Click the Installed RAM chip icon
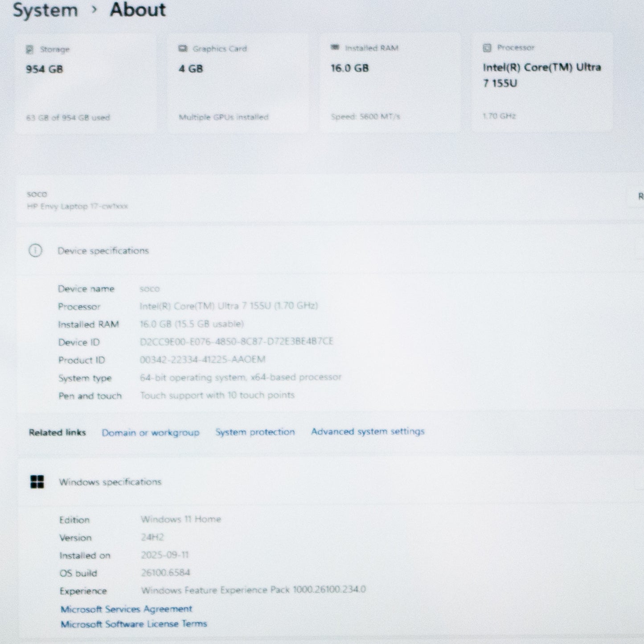644x644 pixels. point(335,48)
